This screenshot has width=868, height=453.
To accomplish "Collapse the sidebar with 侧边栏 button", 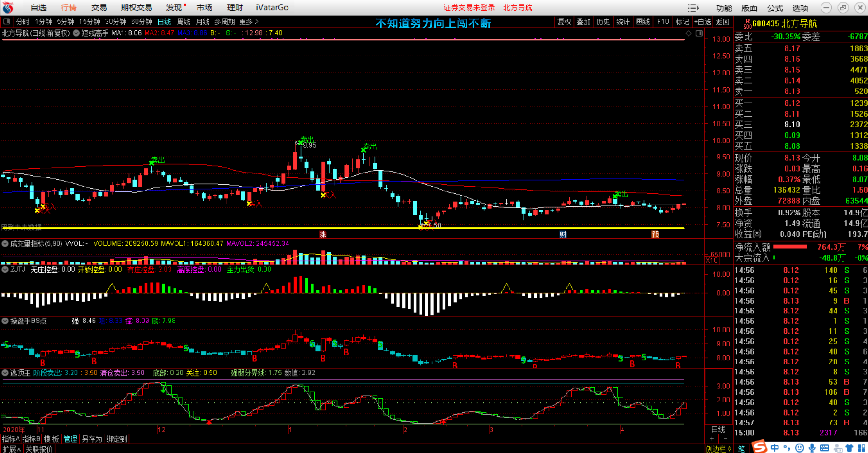I will point(718,449).
